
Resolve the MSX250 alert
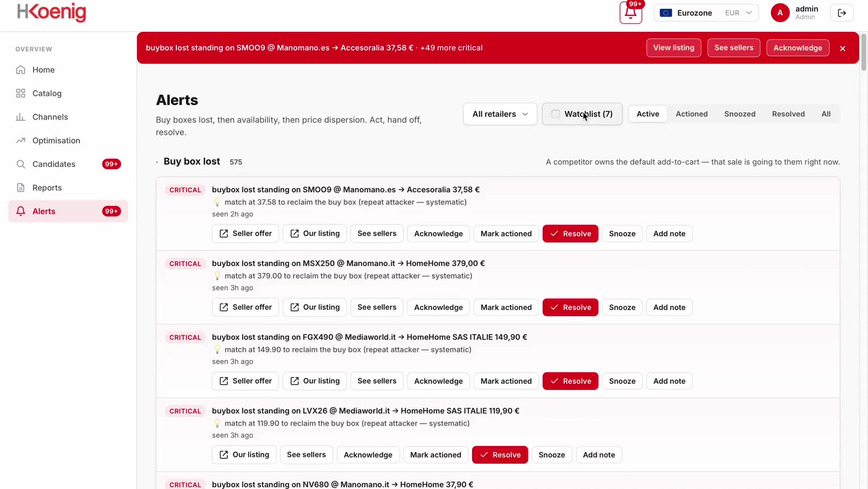(570, 307)
